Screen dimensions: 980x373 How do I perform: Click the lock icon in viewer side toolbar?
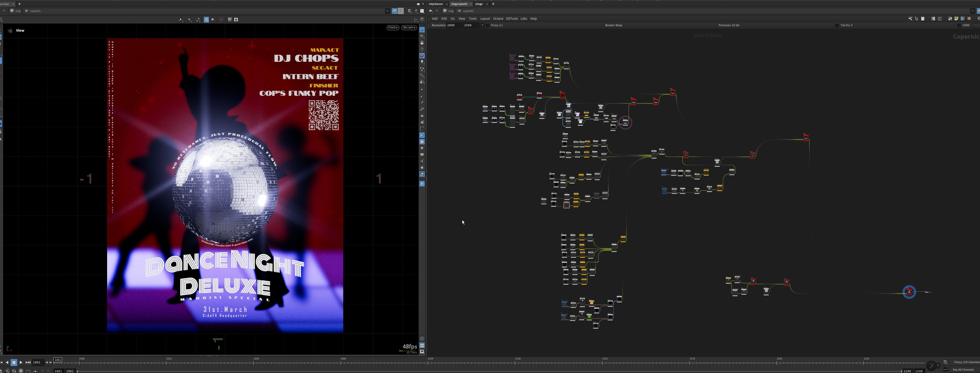[422, 43]
